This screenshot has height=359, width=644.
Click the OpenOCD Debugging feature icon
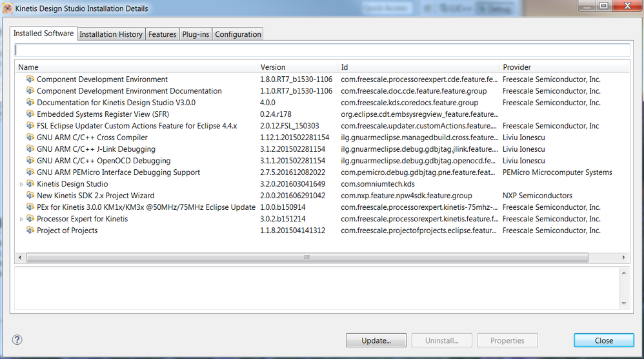click(x=30, y=160)
